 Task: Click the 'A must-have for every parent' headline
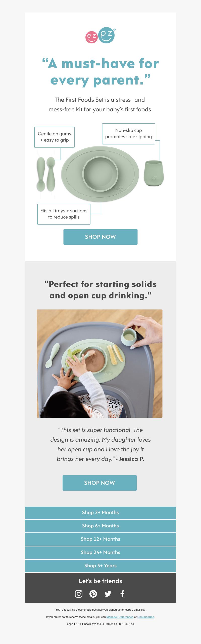(100, 72)
